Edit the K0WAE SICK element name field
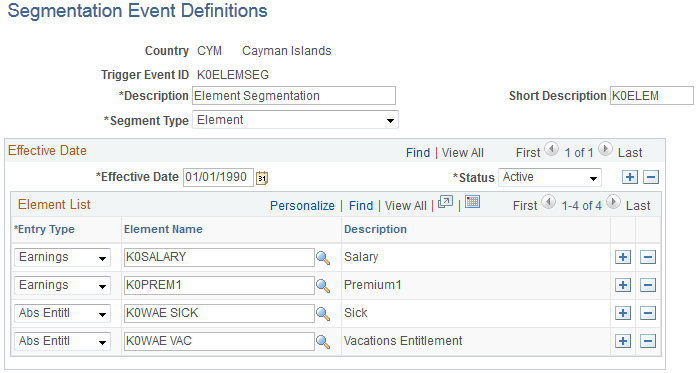The image size is (697, 373). point(219,313)
